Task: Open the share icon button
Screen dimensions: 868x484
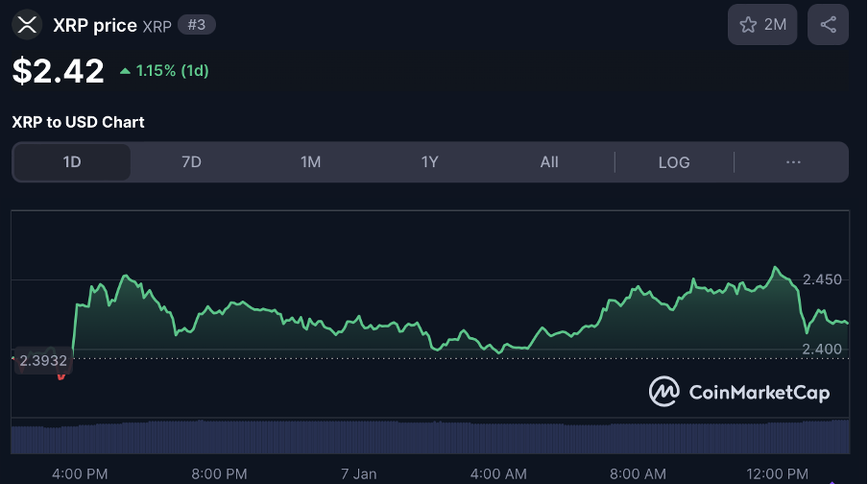Action: tap(828, 25)
